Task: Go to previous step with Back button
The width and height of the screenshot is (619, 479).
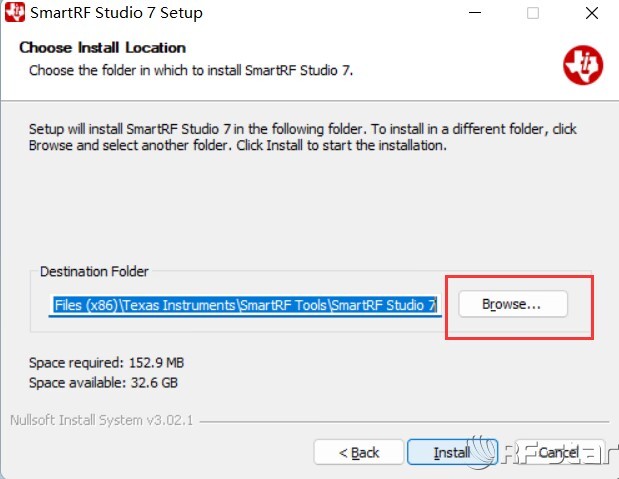Action: (x=358, y=453)
